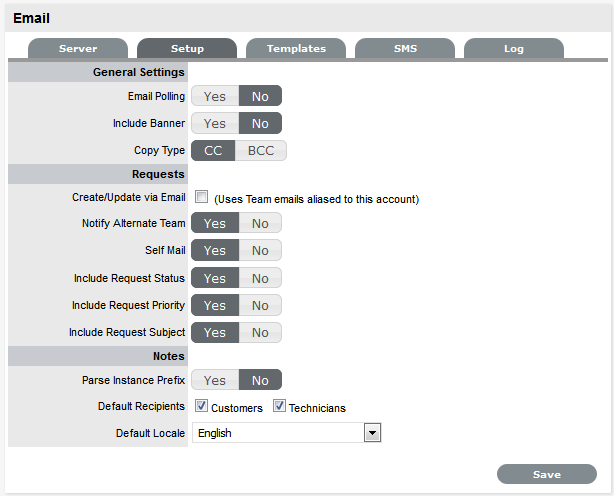Enable Email Polling with Yes

tap(215, 97)
